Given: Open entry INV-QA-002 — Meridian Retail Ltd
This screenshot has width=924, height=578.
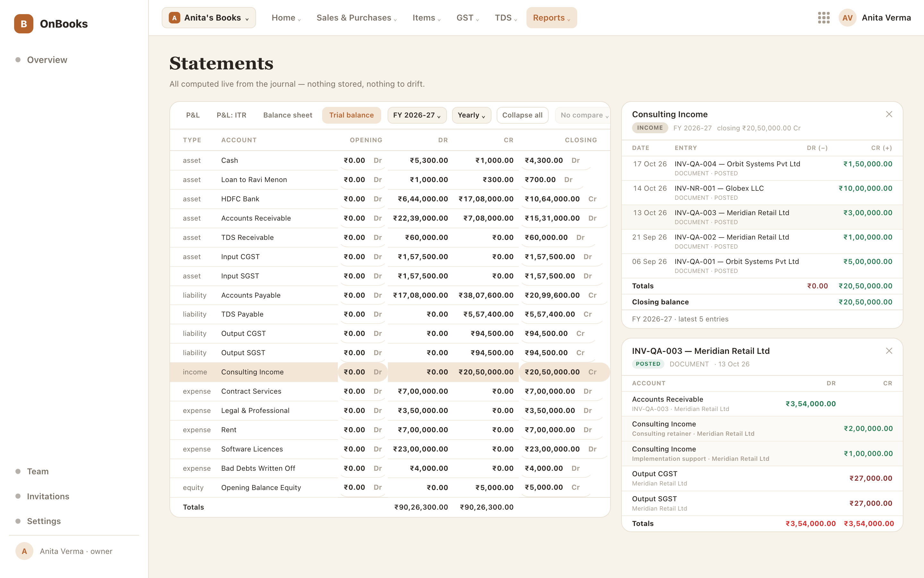Looking at the screenshot, I should pyautogui.click(x=762, y=241).
